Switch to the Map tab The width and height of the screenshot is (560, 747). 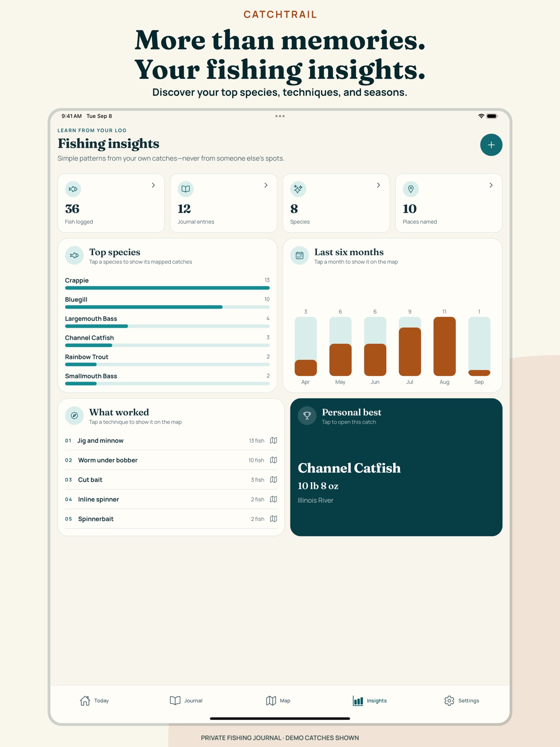[x=278, y=701]
